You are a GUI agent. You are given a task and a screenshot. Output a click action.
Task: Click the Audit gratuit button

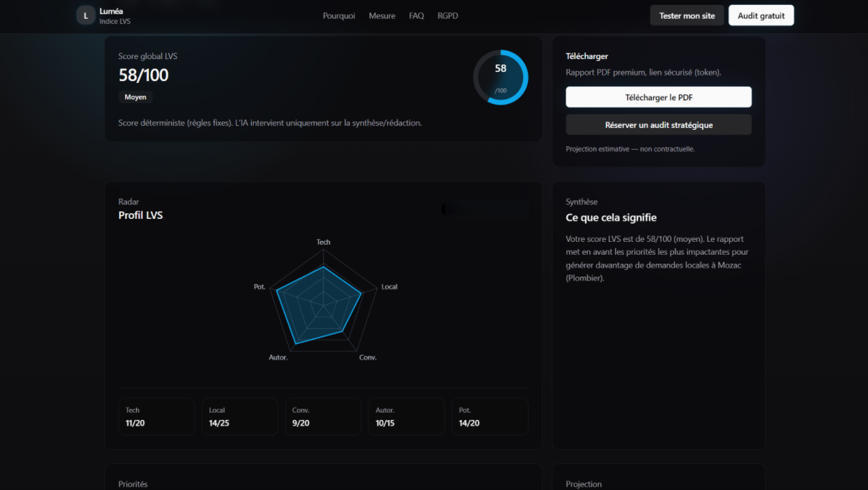[x=761, y=16]
